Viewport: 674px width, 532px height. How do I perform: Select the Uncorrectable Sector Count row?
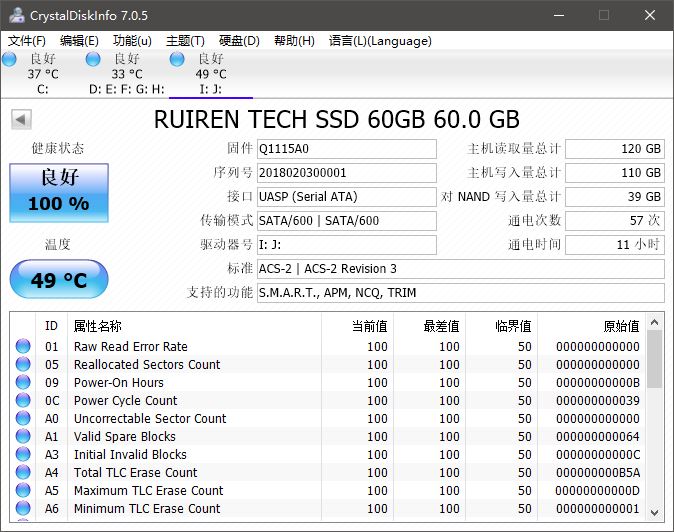(x=328, y=419)
